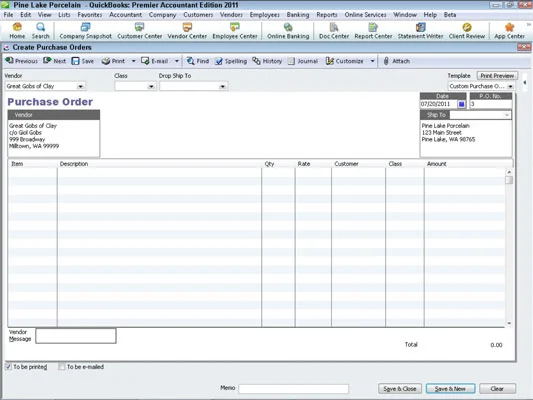The height and width of the screenshot is (400, 533).
Task: Toggle the To be printed checkbox
Action: (8, 367)
